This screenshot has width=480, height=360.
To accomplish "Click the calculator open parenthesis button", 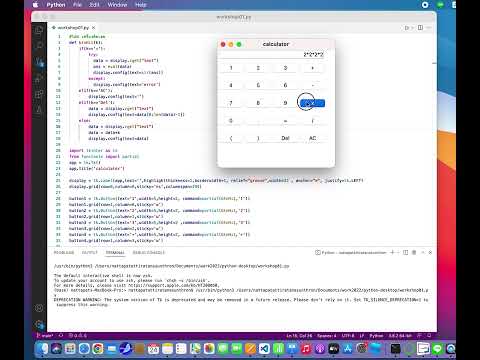I will [x=231, y=138].
